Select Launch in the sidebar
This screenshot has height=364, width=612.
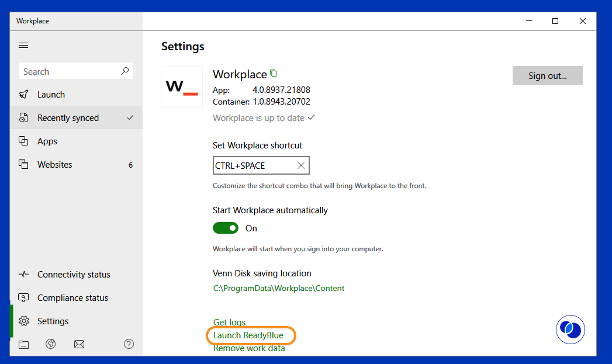[x=76, y=95]
